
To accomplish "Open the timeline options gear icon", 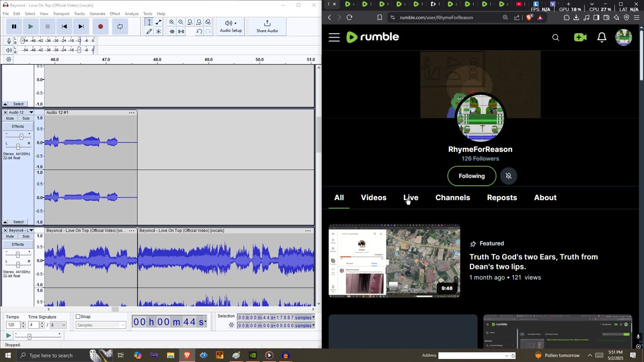I will (9, 59).
